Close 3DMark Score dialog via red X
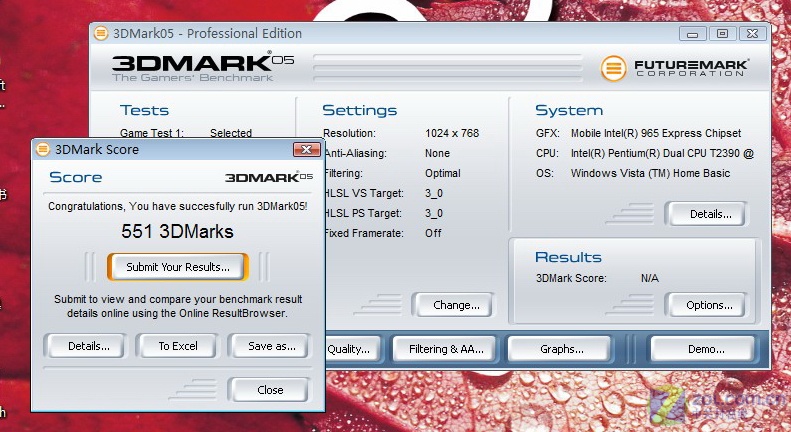This screenshot has width=791, height=432. point(306,149)
